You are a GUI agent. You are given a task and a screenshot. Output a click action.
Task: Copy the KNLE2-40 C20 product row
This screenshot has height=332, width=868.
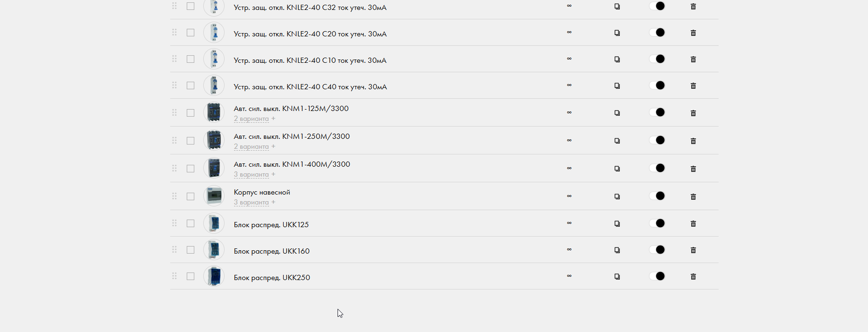click(x=617, y=33)
